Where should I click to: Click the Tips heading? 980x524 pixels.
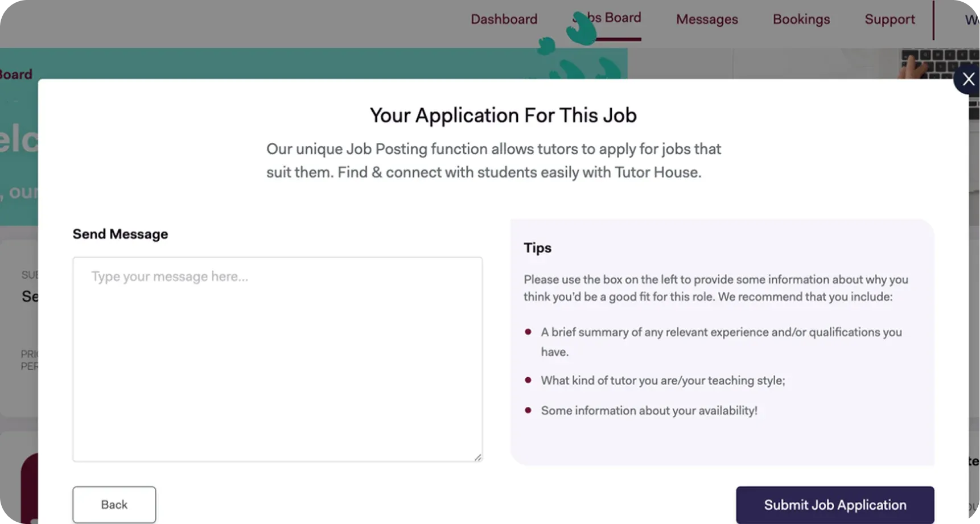point(537,247)
